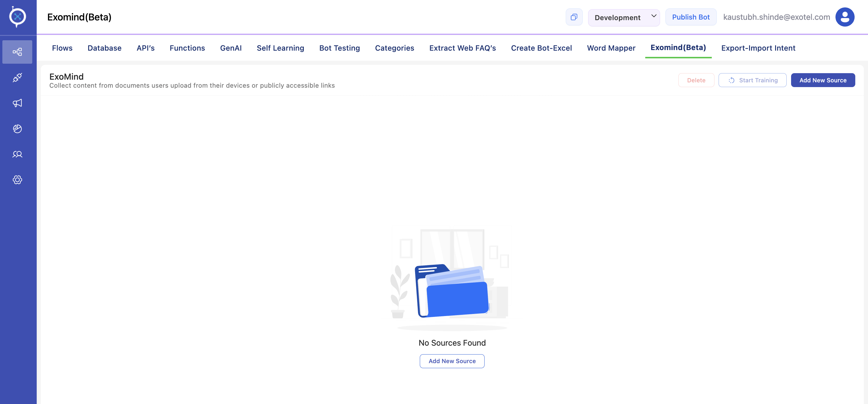This screenshot has height=404, width=868.
Task: Switch to the Flows tab
Action: click(62, 48)
